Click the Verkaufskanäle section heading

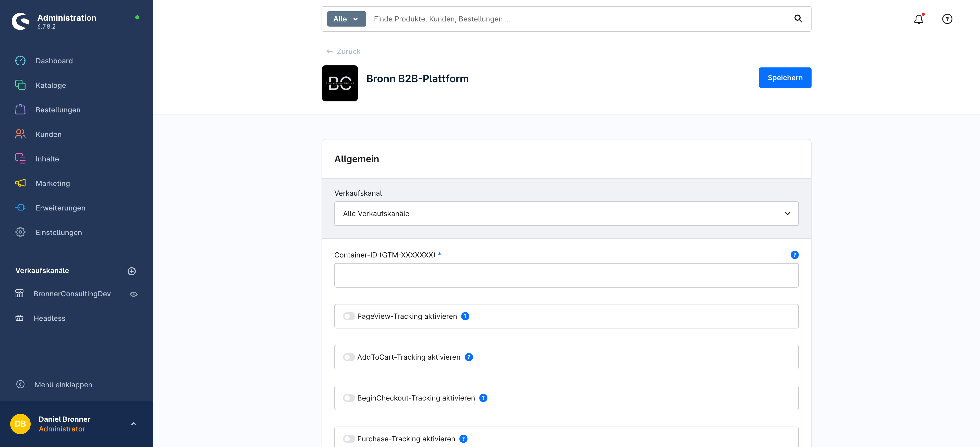[42, 271]
